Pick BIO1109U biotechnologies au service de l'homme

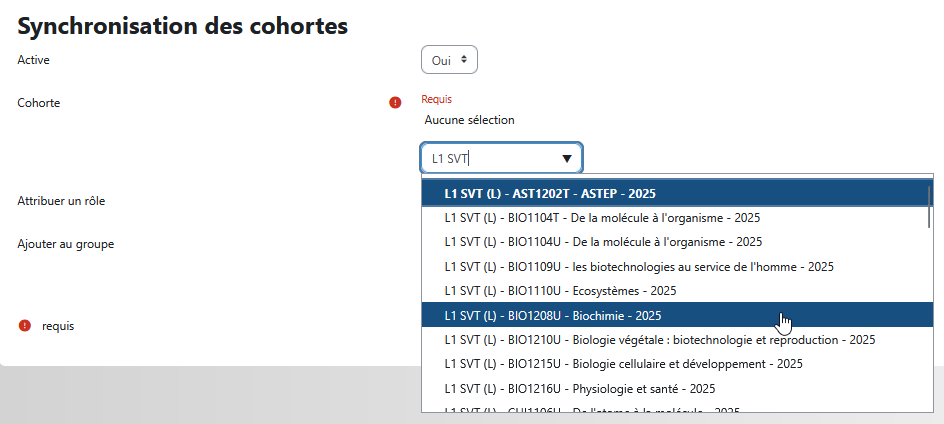point(674,267)
